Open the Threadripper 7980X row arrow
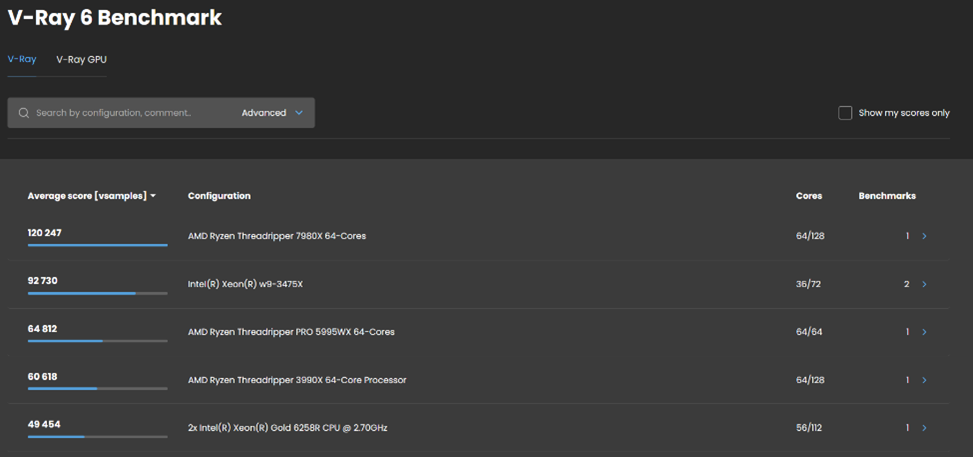 [924, 237]
